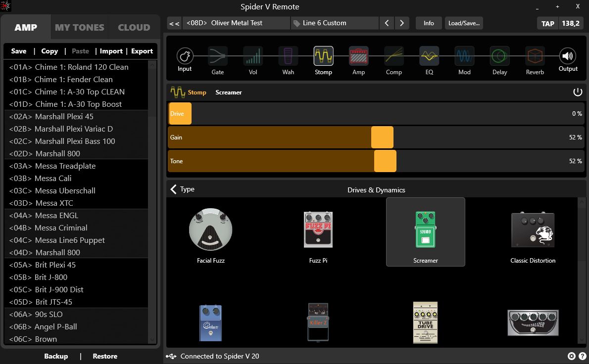
Task: Select preset <03A> Messa Treadplate
Action: point(76,166)
